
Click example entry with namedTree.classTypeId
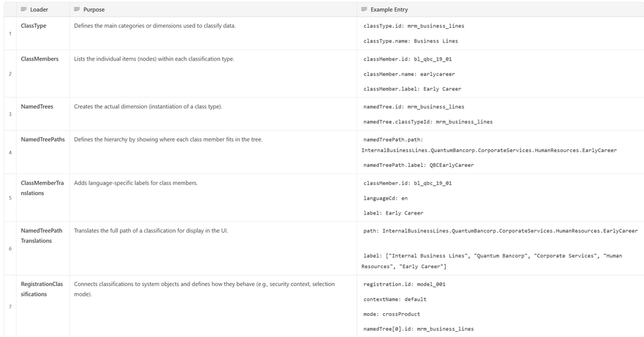428,122
